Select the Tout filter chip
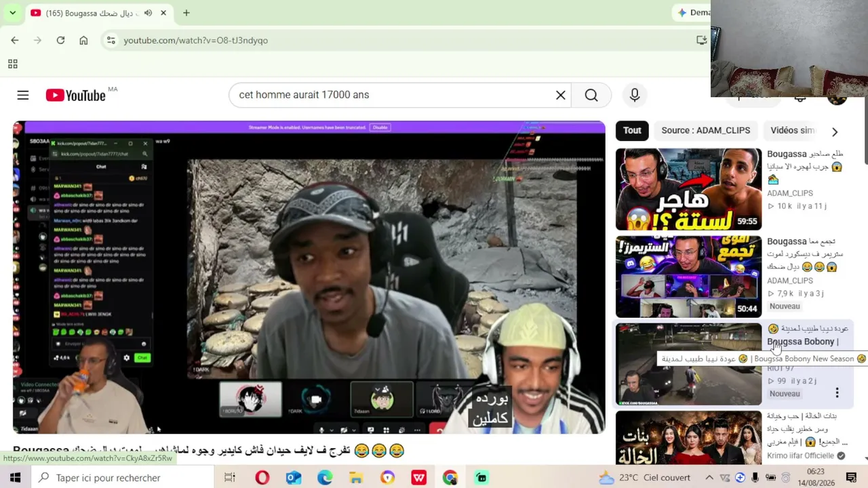868x488 pixels. (x=632, y=131)
